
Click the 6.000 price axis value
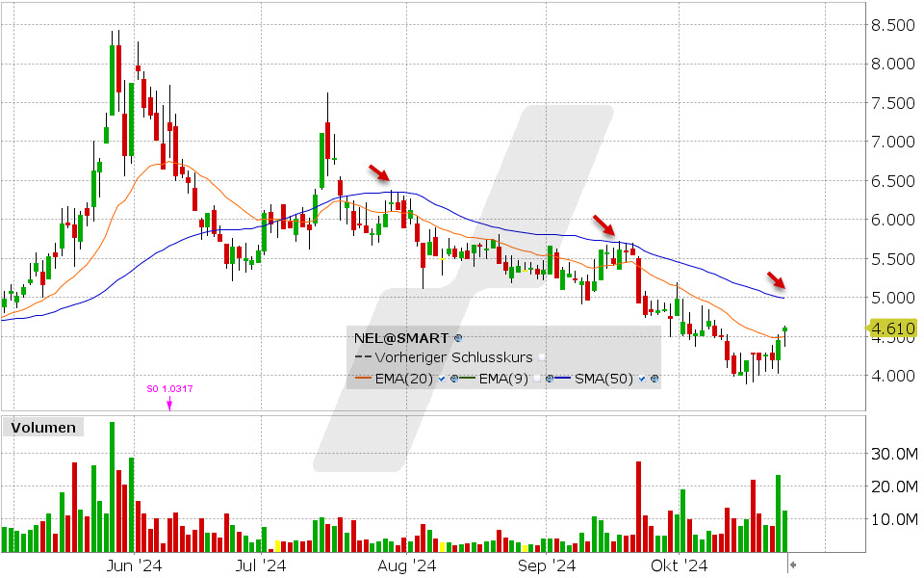pos(893,220)
